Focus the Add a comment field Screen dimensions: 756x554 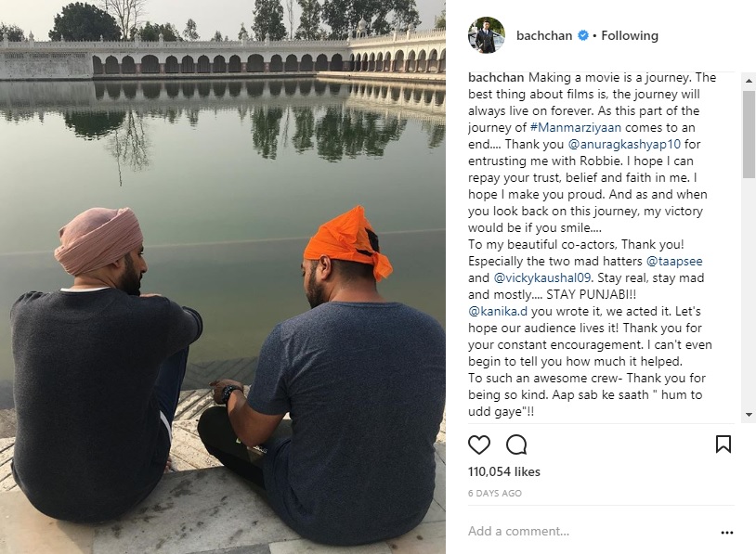point(591,531)
